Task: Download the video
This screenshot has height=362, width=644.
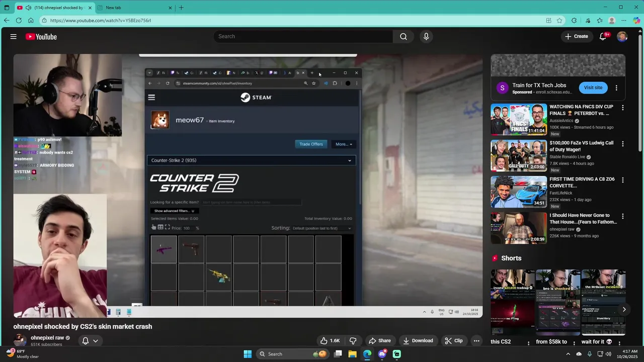Action: (418, 340)
